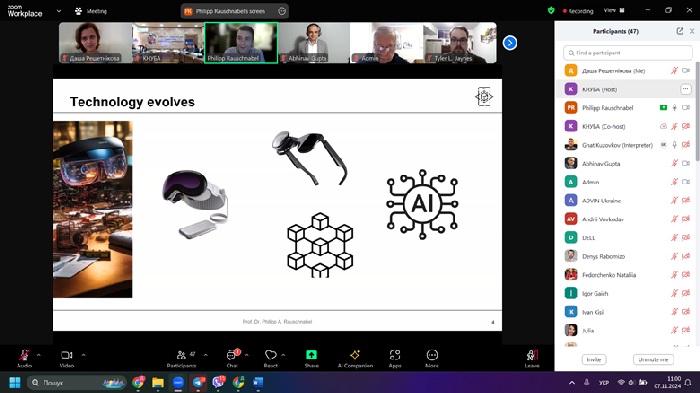Open the Apps icon
Viewport: 700px width, 393px height.
click(395, 355)
